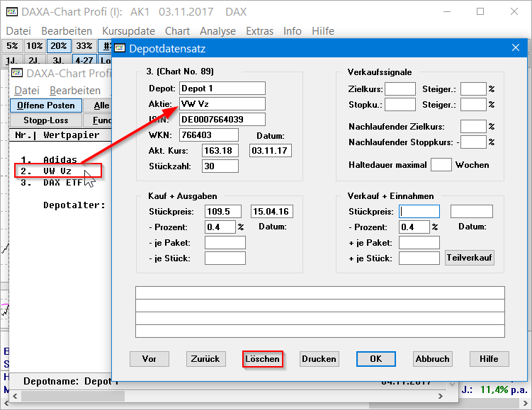This screenshot has width=532, height=410.
Task: Go to the next record with Vor
Action: pos(149,359)
